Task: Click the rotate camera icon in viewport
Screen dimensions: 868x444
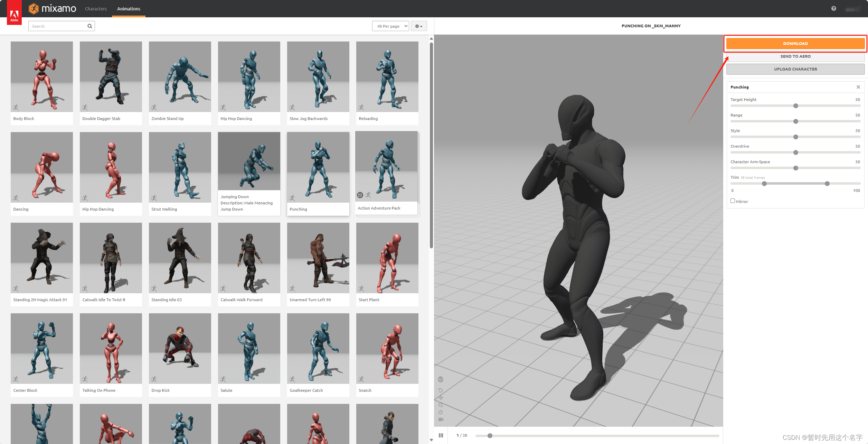Action: pyautogui.click(x=441, y=390)
